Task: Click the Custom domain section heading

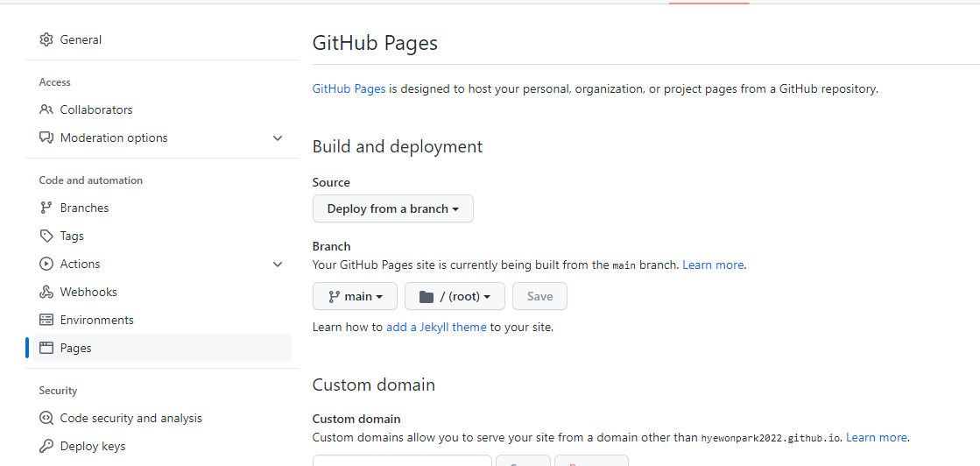Action: 374,384
